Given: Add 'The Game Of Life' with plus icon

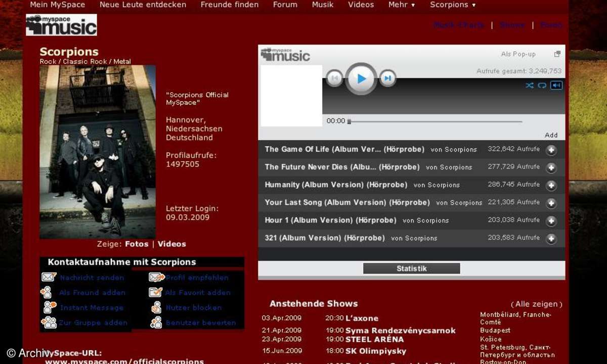Looking at the screenshot, I should click(x=551, y=150).
